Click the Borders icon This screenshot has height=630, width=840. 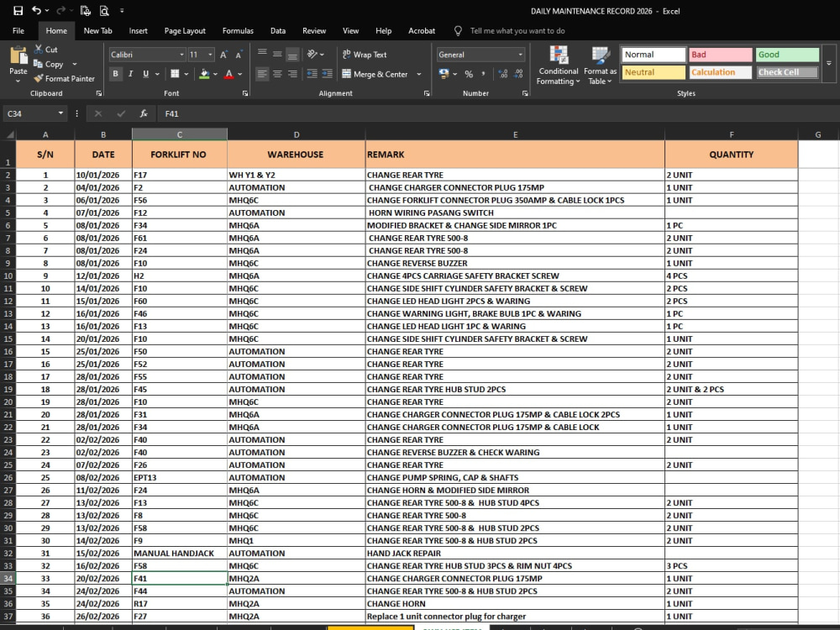coord(175,74)
